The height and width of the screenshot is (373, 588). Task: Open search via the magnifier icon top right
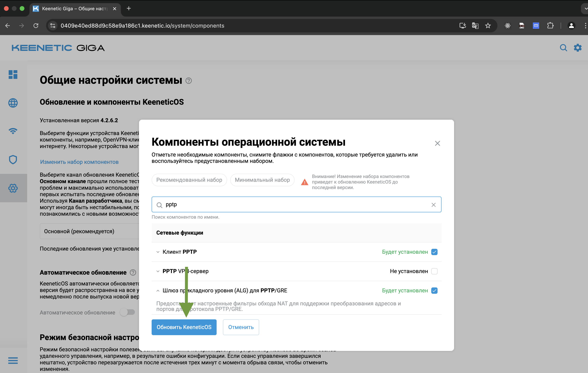pos(564,48)
